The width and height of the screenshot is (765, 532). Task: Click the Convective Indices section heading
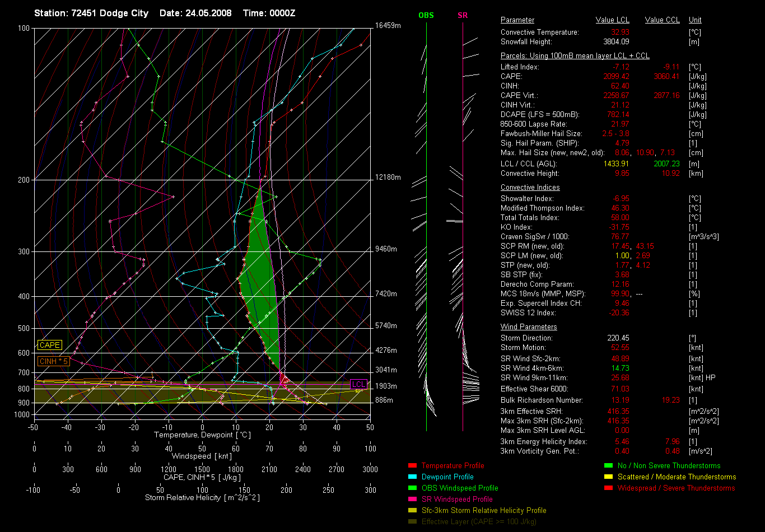click(530, 188)
